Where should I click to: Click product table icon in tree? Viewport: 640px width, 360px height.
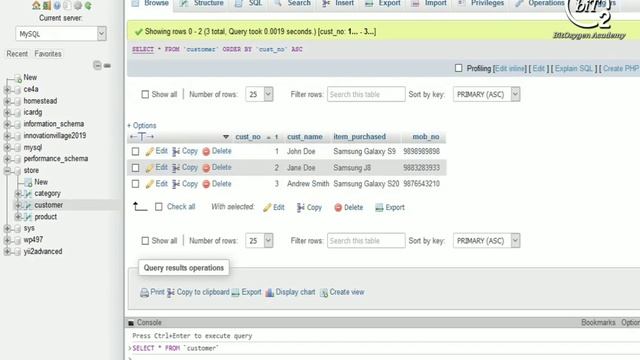click(x=28, y=217)
